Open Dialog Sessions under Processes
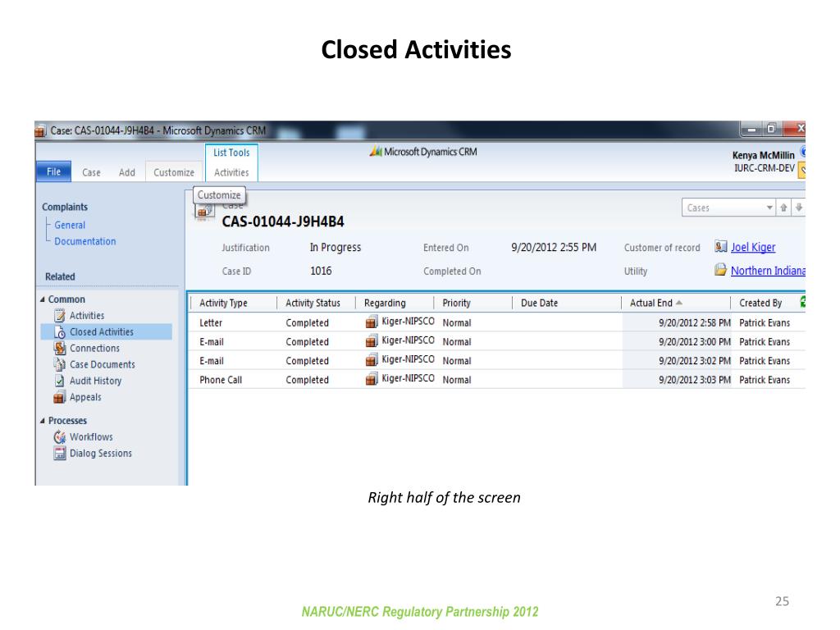 (x=101, y=453)
